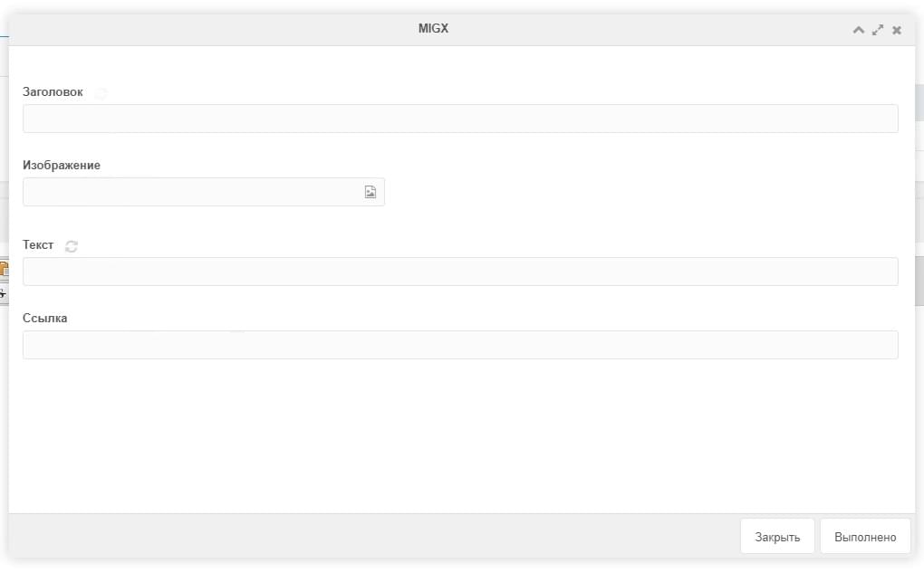Click the Закрыть button

tap(777, 537)
